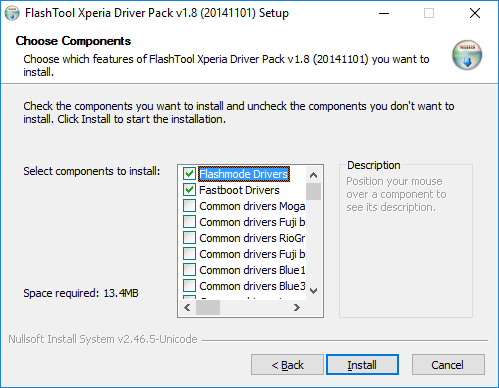Screen dimensions: 499x388
Task: Click the Nullsoft Install System version text
Action: click(103, 339)
